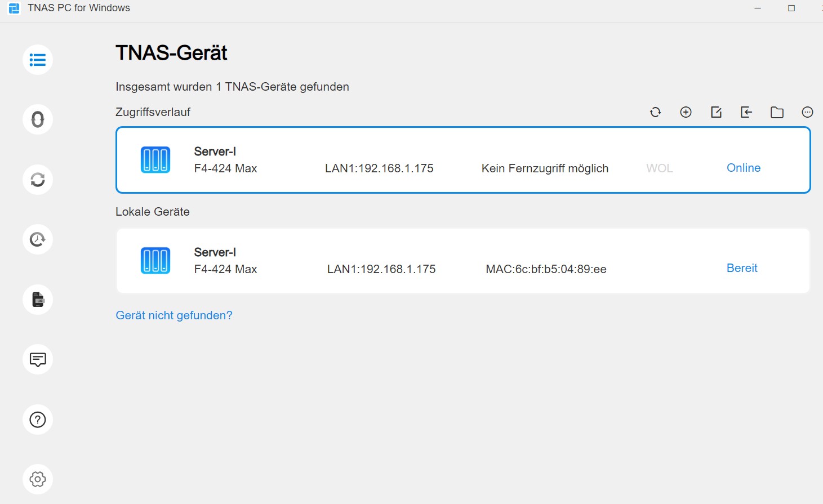Refresh the TNAS device list

[655, 112]
